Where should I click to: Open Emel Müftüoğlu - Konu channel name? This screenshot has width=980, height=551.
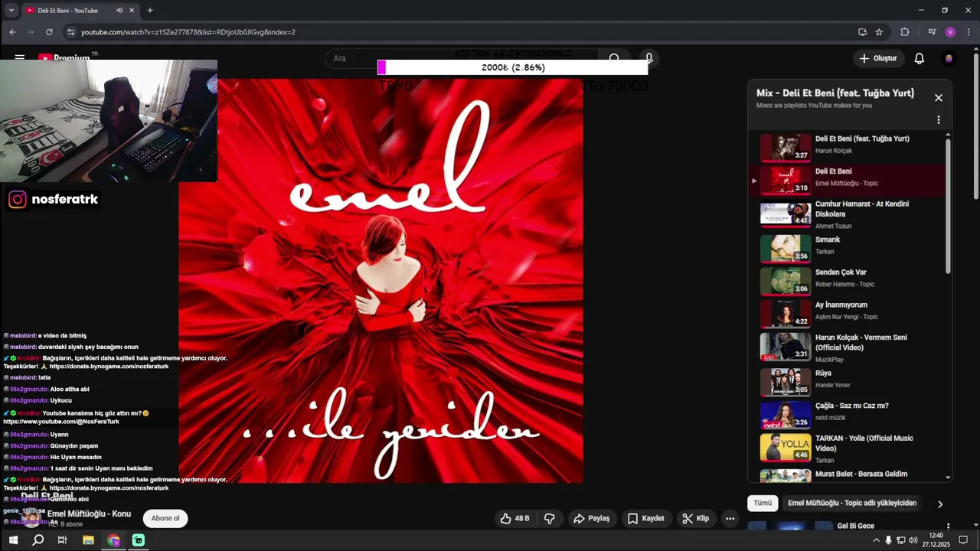(89, 514)
